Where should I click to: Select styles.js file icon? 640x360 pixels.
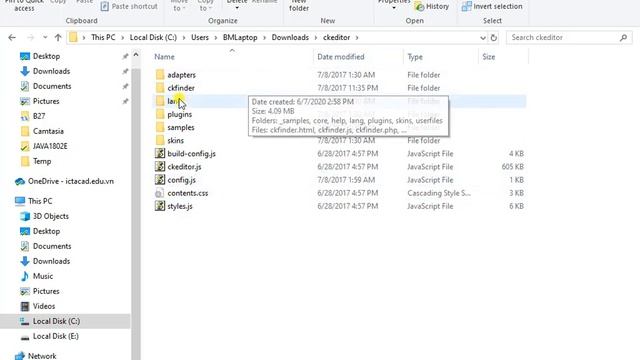tap(160, 206)
